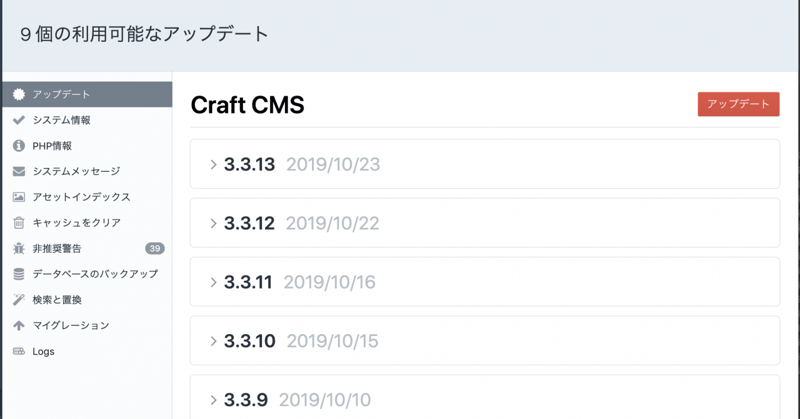Click the bug icon for 非推奨警告

(x=19, y=248)
